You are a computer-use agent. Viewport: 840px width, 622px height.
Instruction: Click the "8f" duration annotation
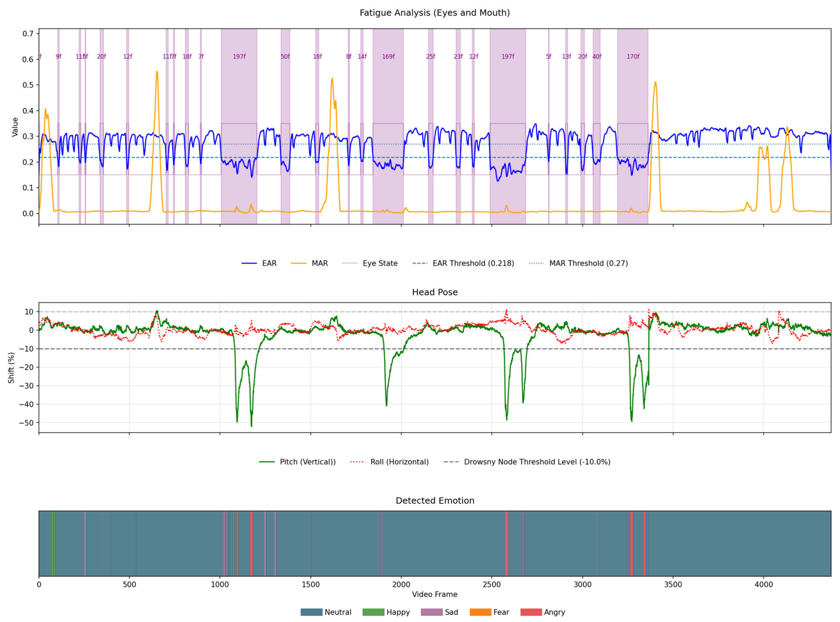click(349, 57)
